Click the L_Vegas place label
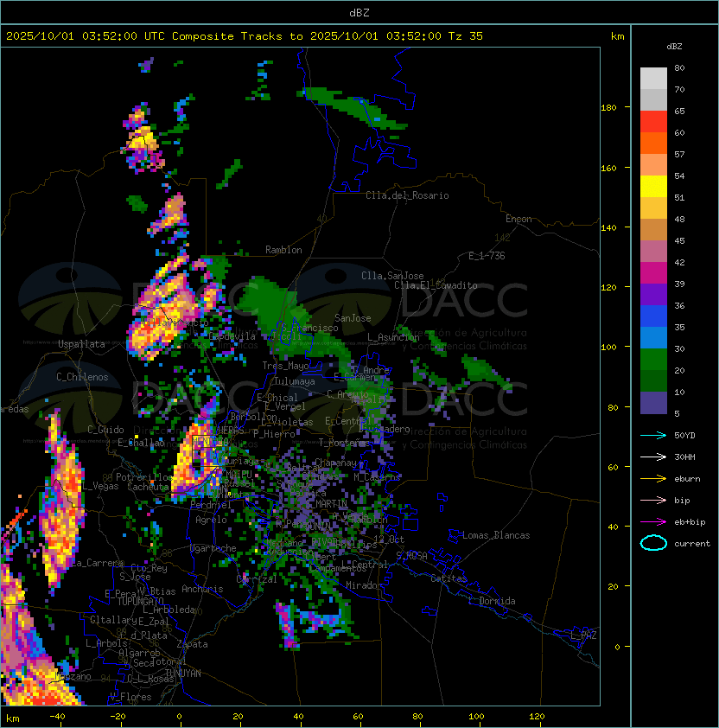The width and height of the screenshot is (719, 728). tap(100, 486)
